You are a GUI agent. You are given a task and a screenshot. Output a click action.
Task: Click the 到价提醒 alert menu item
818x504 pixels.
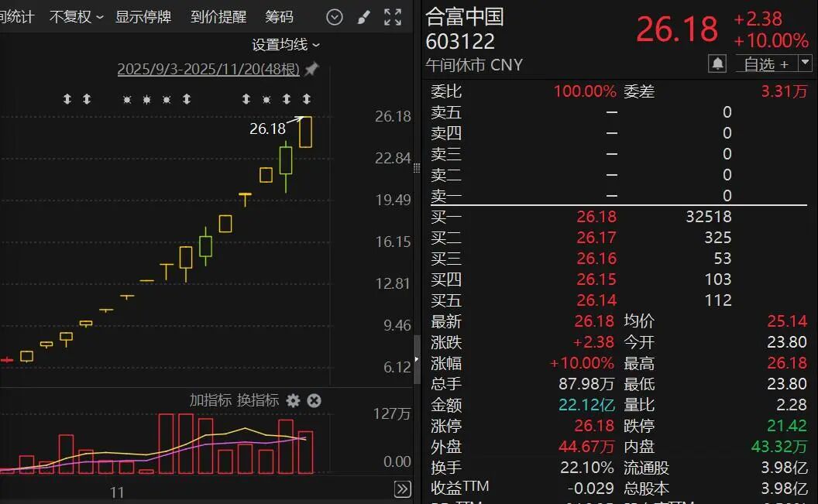[218, 15]
